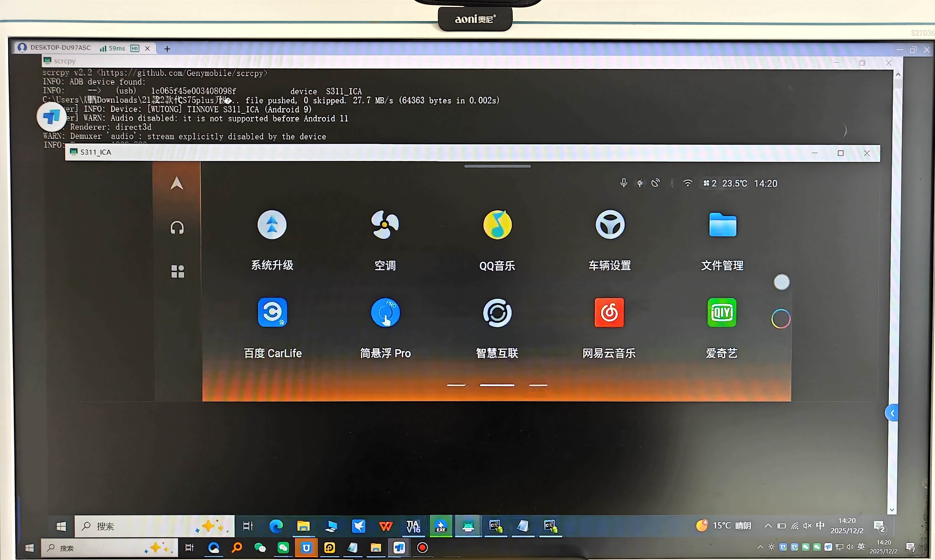The height and width of the screenshot is (560, 935).
Task: Toggle the microphone icon in the status bar
Action: tap(624, 183)
